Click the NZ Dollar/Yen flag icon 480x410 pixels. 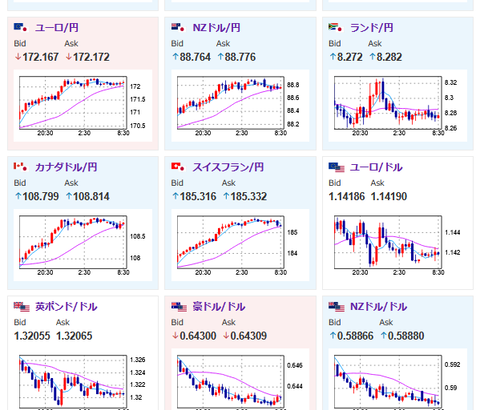[178, 27]
